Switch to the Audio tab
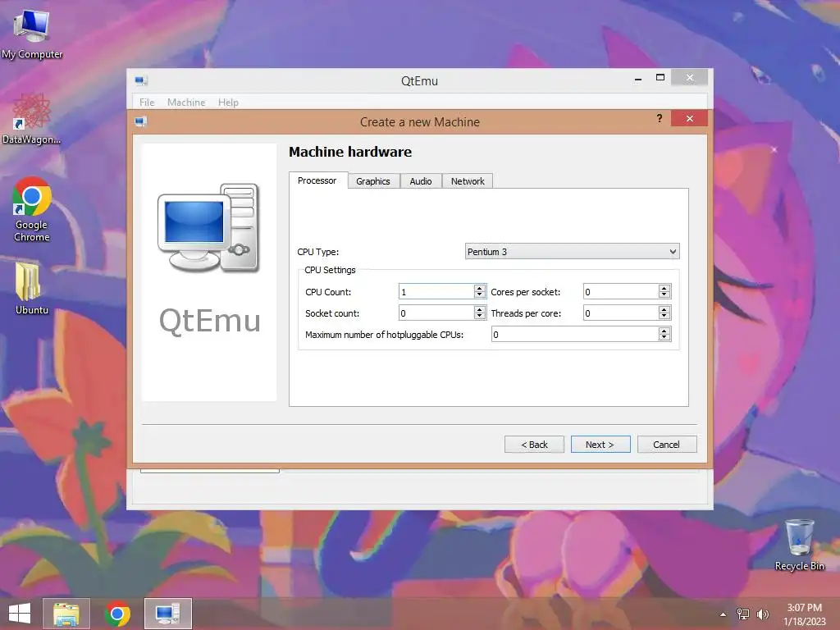Image resolution: width=840 pixels, height=630 pixels. pyautogui.click(x=421, y=181)
